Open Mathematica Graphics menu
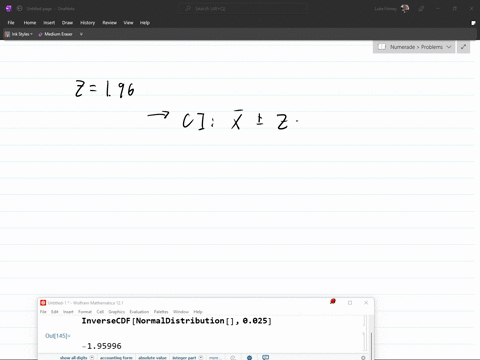 tap(117, 312)
